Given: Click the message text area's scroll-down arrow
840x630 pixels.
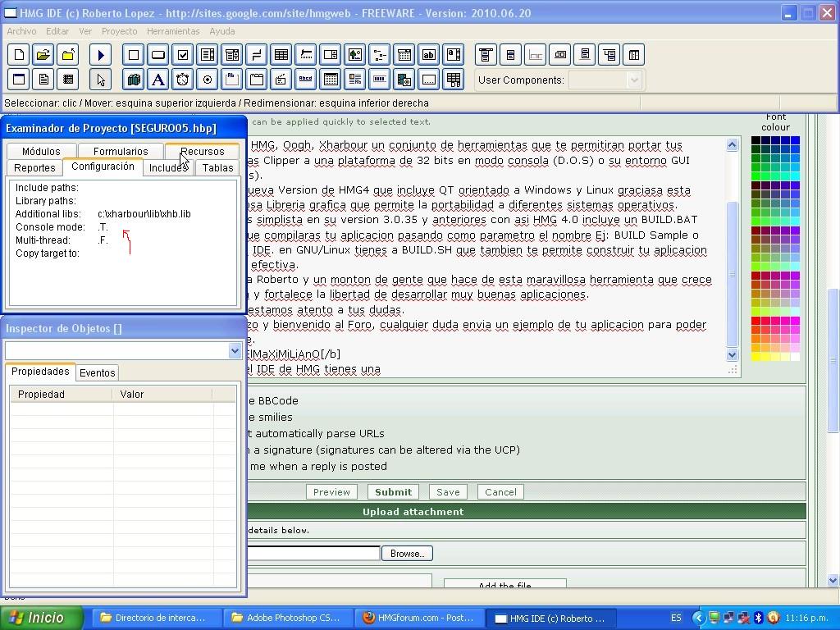Looking at the screenshot, I should click(733, 355).
